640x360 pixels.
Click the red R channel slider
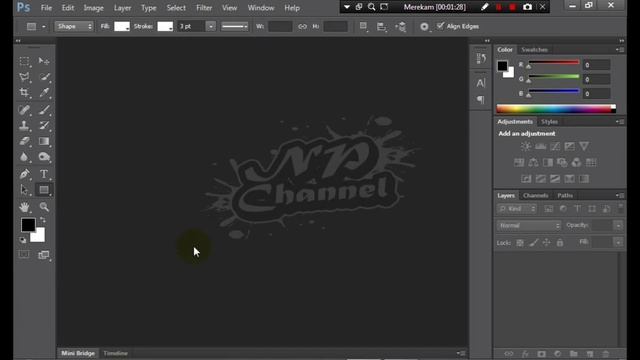pos(554,62)
